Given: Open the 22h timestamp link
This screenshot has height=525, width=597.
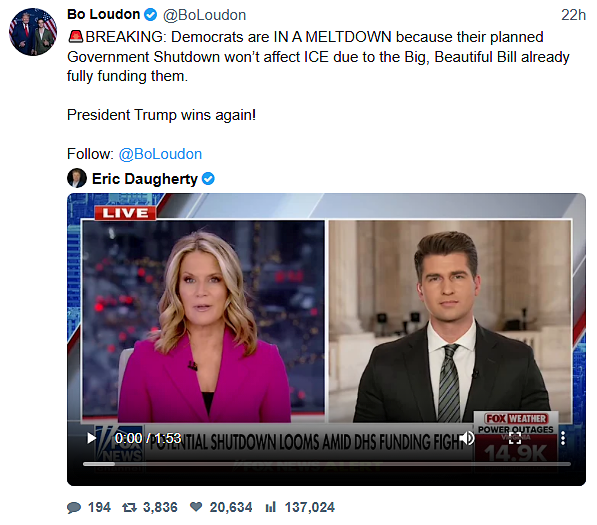Looking at the screenshot, I should (x=573, y=15).
